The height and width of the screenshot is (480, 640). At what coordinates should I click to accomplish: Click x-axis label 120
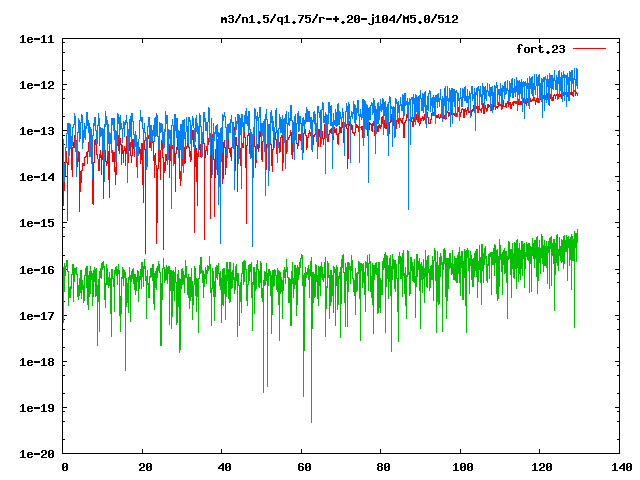point(542,467)
